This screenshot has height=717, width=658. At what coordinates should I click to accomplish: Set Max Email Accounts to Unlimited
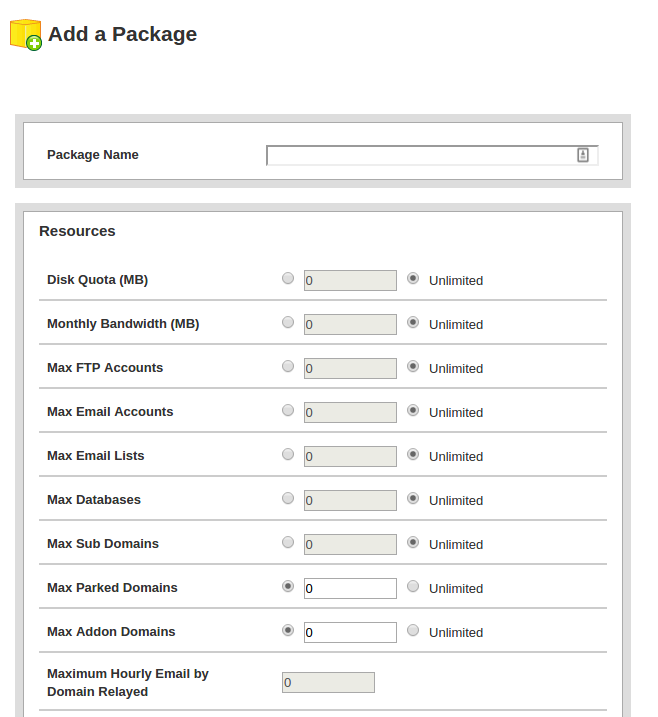(413, 411)
